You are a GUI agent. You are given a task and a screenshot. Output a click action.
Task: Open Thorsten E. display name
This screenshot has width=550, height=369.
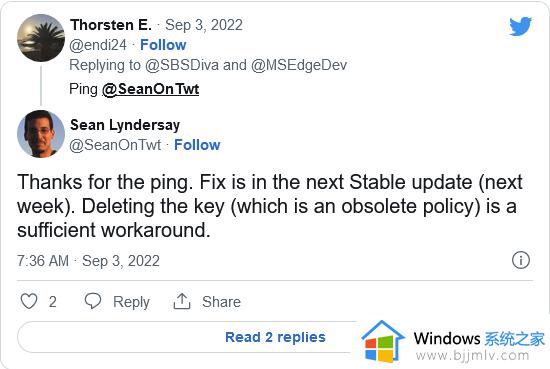click(111, 25)
